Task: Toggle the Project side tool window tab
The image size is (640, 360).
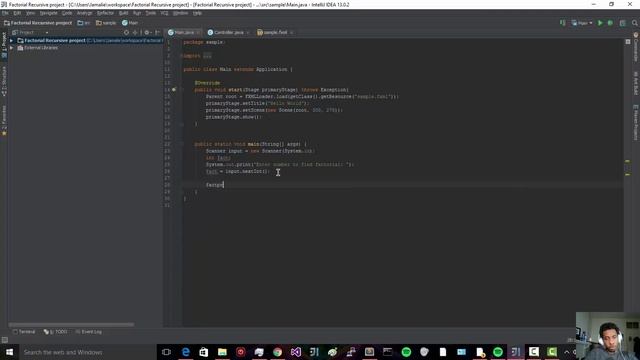Action: click(4, 45)
